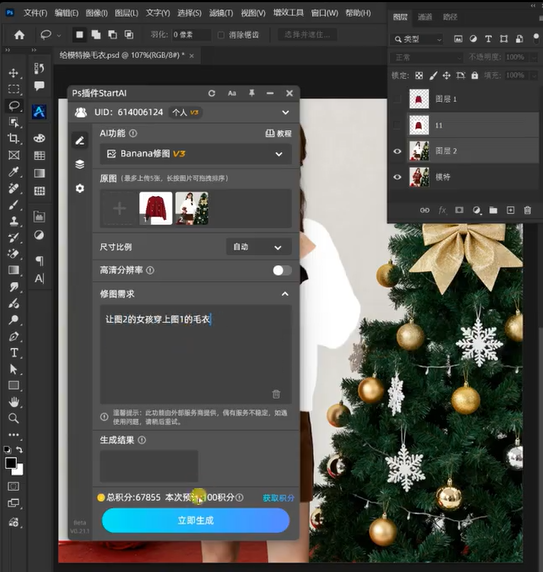Select the Spot Healing Brush tool
This screenshot has height=572, width=543.
[14, 188]
